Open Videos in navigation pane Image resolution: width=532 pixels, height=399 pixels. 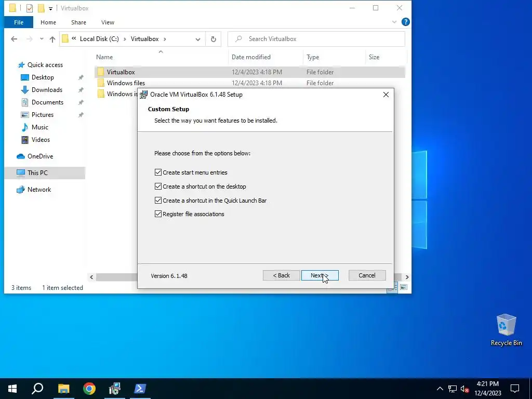click(41, 140)
